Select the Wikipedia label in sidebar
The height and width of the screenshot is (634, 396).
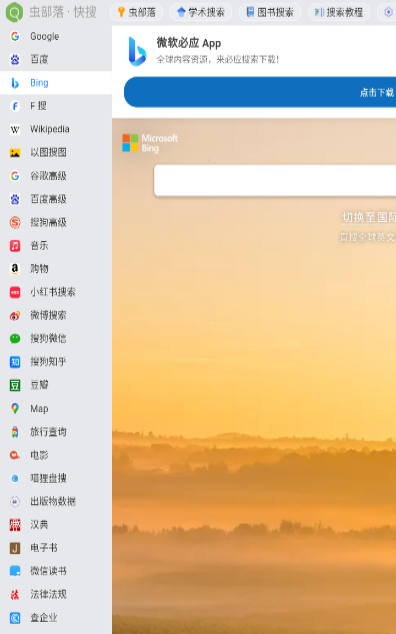[x=50, y=129]
